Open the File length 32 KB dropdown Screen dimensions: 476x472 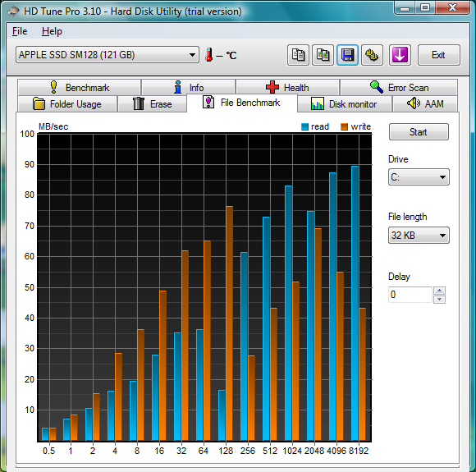pyautogui.click(x=419, y=236)
